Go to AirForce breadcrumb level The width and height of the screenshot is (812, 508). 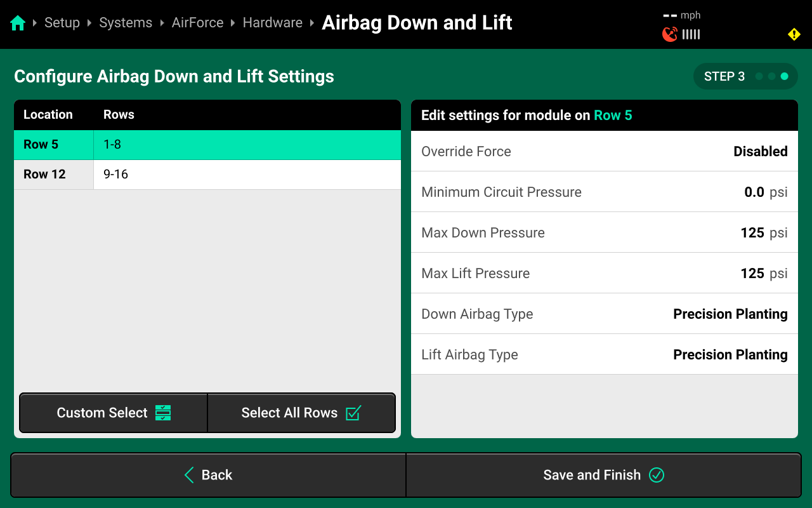coord(197,23)
